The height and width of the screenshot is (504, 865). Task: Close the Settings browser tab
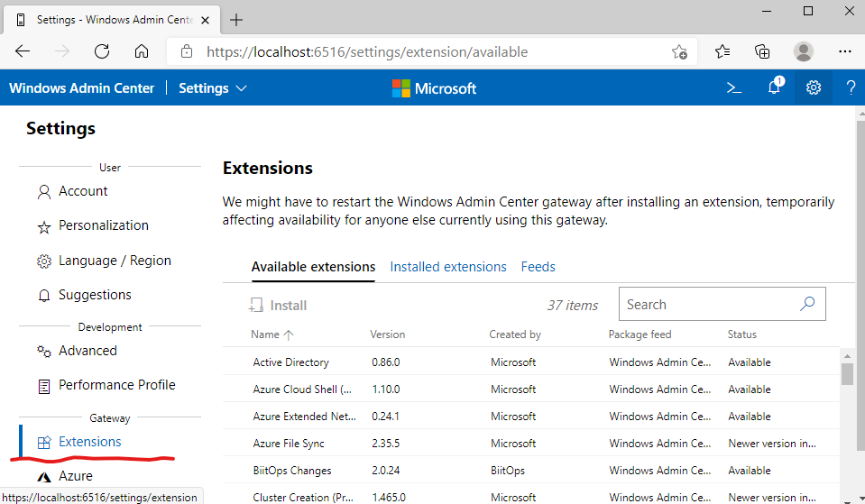click(206, 21)
